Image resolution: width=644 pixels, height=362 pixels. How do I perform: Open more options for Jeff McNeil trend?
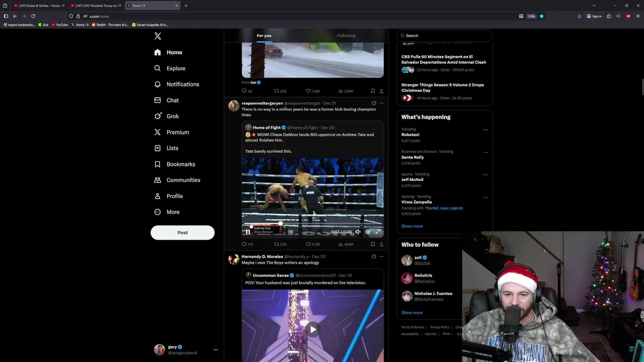pyautogui.click(x=486, y=175)
